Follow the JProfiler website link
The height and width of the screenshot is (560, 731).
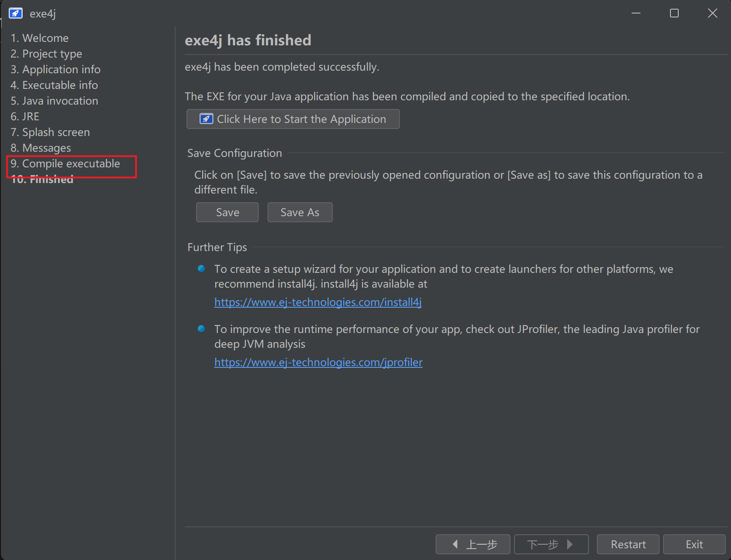(318, 362)
